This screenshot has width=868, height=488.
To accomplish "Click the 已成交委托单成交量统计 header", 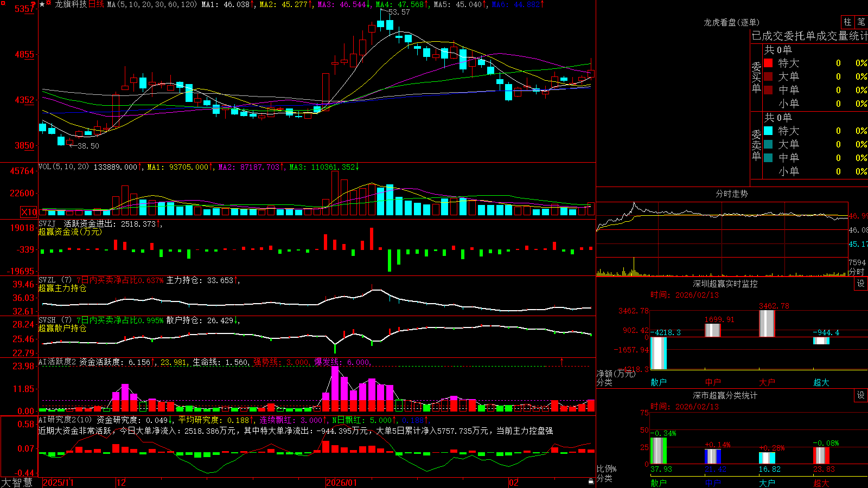I will tap(809, 36).
